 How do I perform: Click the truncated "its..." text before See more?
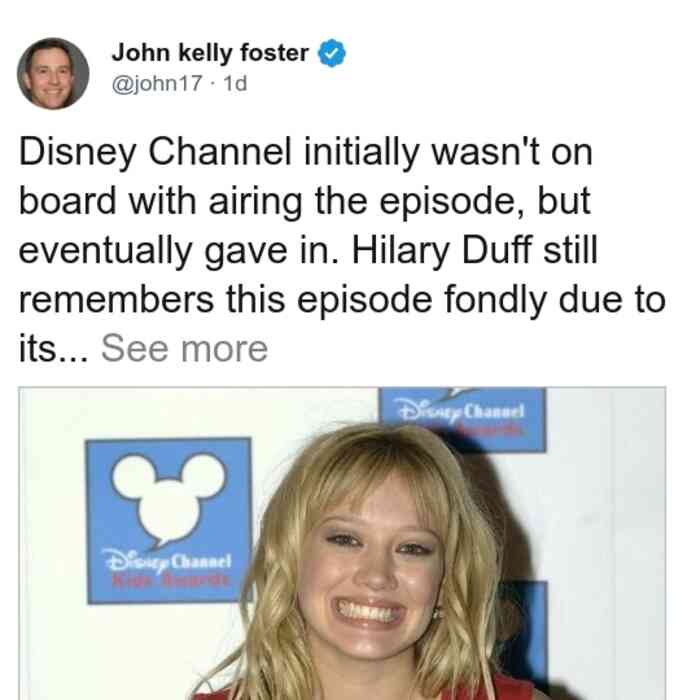click(54, 349)
